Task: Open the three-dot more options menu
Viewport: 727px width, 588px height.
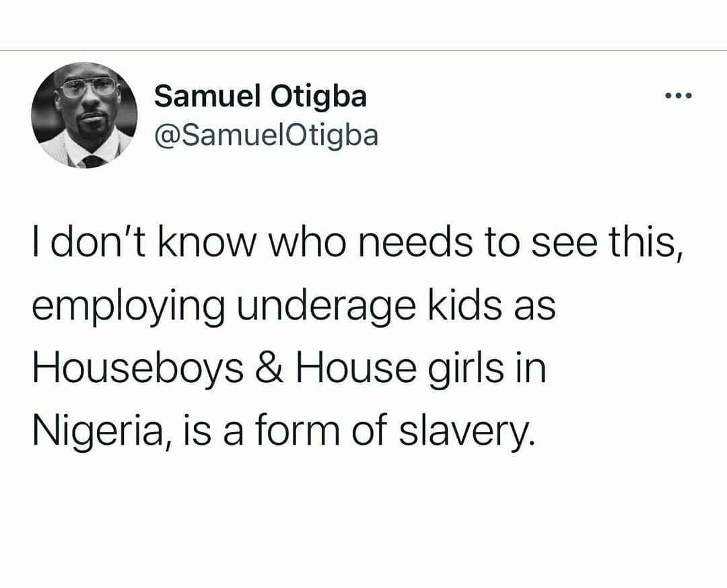Action: pos(678,96)
